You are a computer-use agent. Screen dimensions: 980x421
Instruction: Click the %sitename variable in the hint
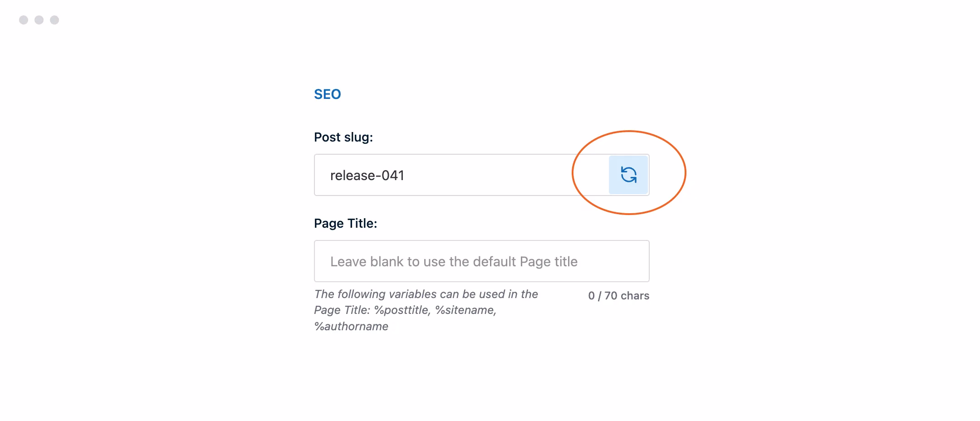(x=465, y=310)
